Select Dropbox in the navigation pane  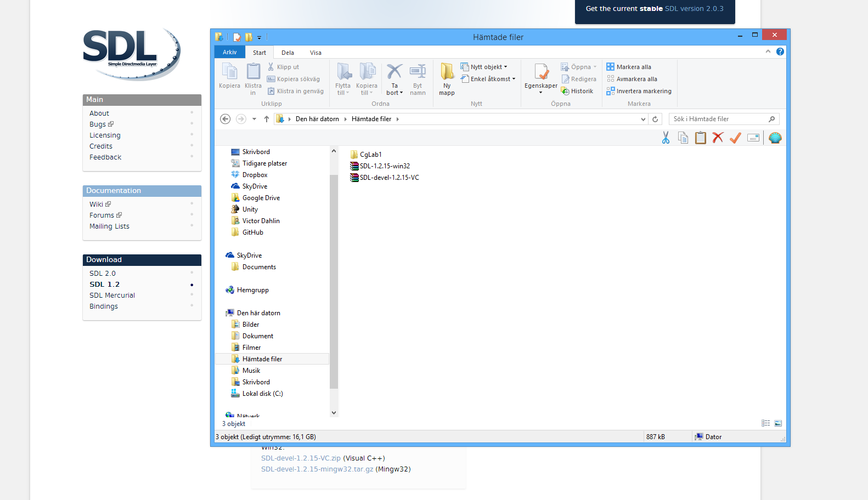(x=255, y=175)
